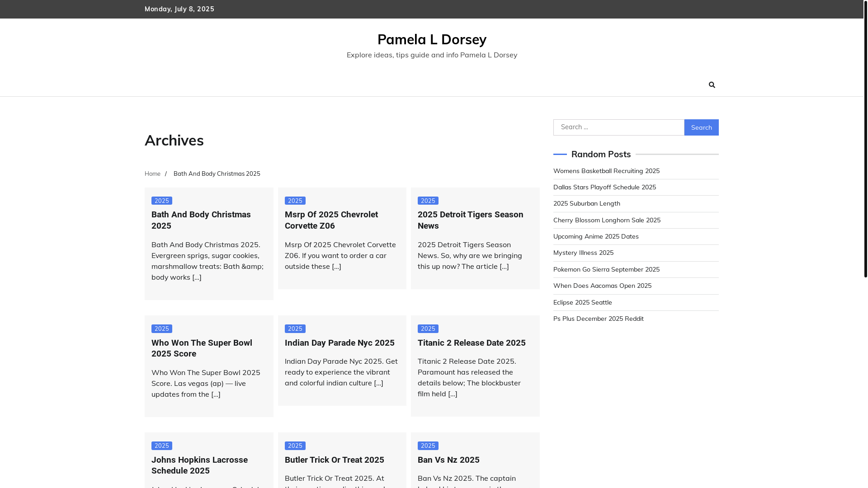Open Msrp Of 2025 Chevrolet Corvette Z06 post
This screenshot has width=868, height=488.
click(331, 220)
